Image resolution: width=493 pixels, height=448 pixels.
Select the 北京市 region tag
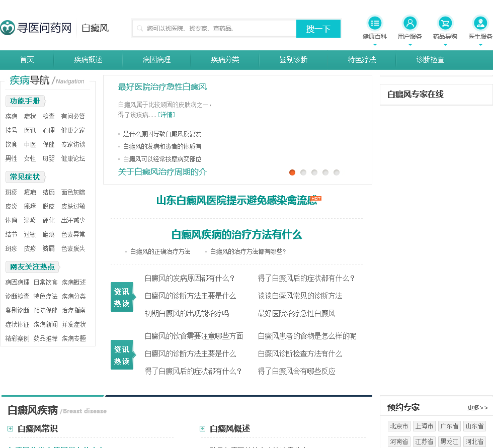click(x=399, y=426)
